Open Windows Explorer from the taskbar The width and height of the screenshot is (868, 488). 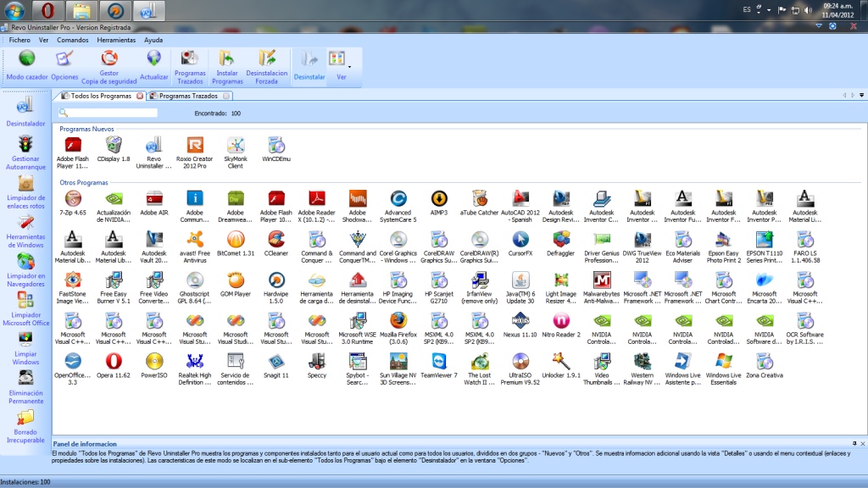click(81, 10)
